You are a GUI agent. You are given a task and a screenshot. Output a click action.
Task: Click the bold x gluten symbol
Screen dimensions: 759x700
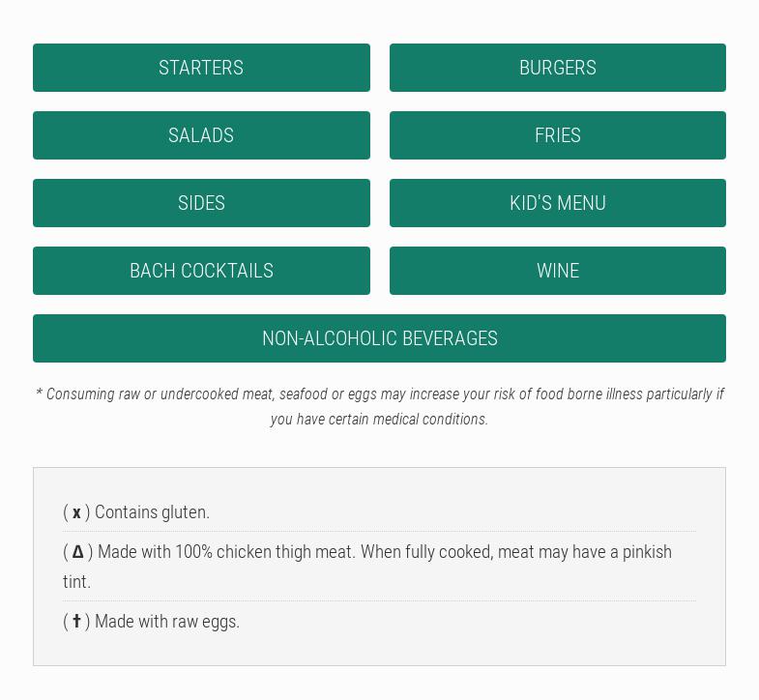click(x=76, y=513)
